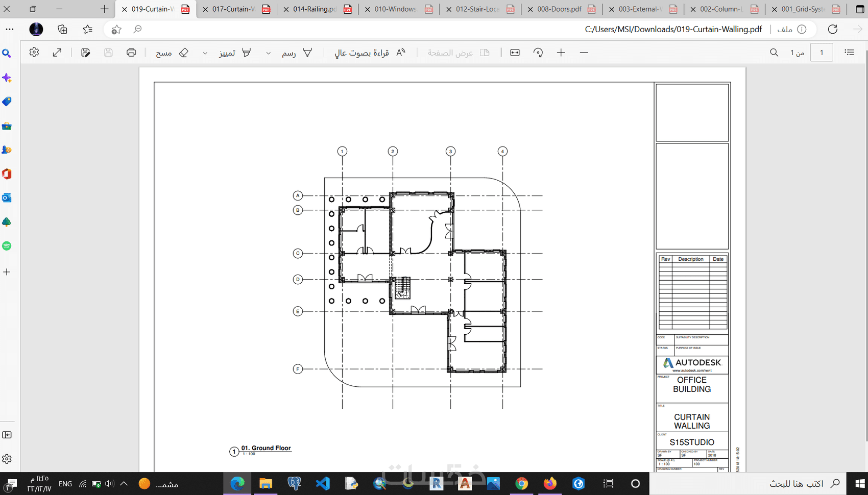Switch to the 012-Stair-Loca tab
868x495 pixels.
pyautogui.click(x=480, y=9)
